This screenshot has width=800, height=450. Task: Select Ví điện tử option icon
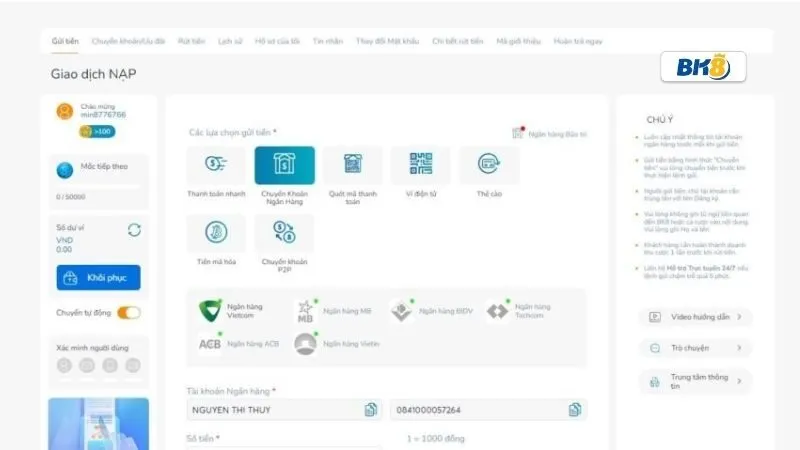pos(420,165)
